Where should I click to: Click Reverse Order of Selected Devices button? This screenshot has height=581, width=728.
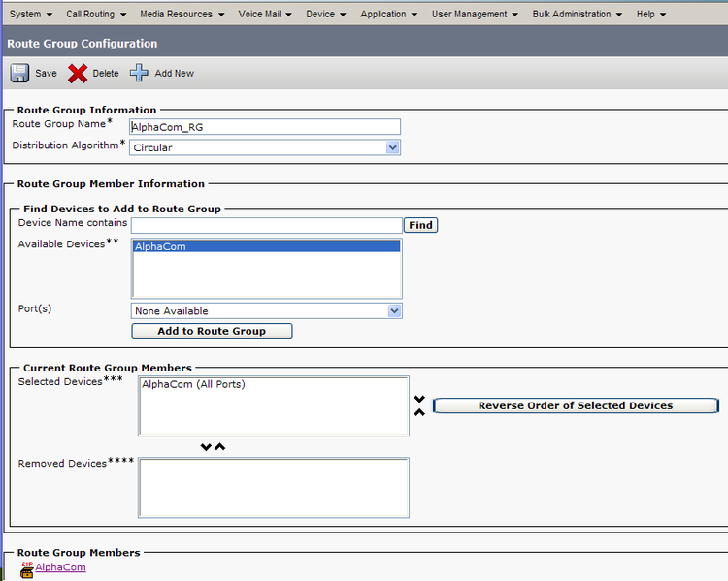[575, 405]
